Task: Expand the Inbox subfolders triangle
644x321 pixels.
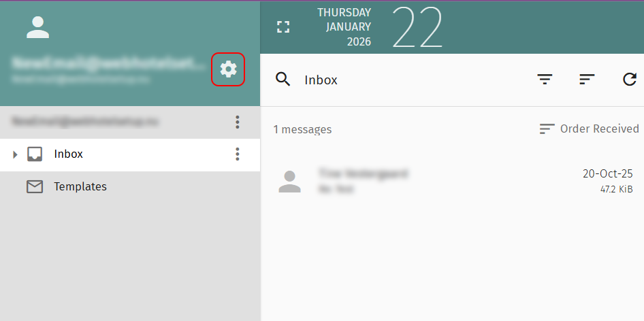Action: (x=15, y=155)
